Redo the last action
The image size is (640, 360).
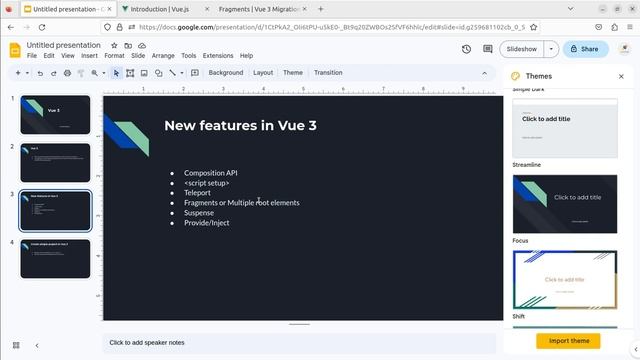coord(53,73)
